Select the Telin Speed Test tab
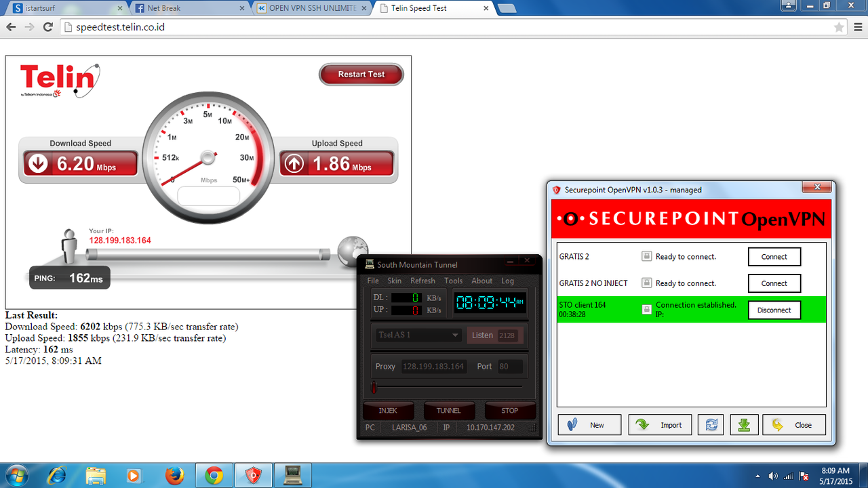Image resolution: width=868 pixels, height=488 pixels. [433, 8]
